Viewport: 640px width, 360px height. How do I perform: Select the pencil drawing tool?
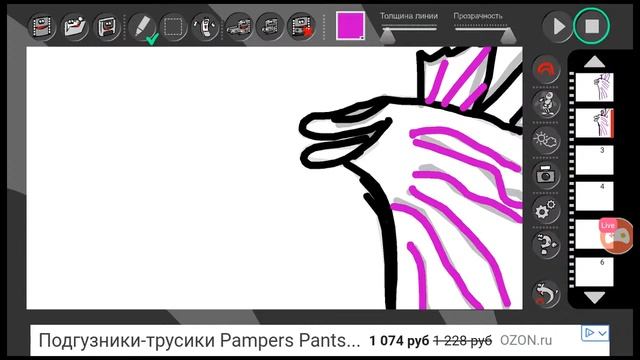click(142, 27)
